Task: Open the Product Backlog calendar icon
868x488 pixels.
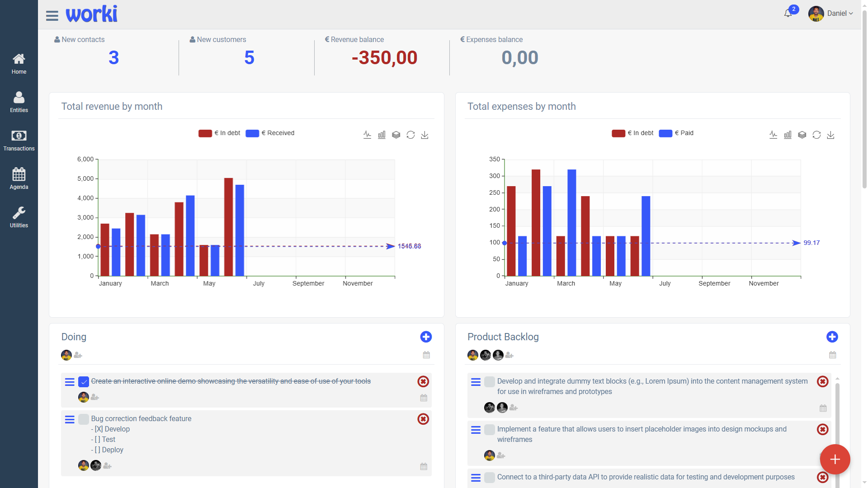Action: pos(833,355)
